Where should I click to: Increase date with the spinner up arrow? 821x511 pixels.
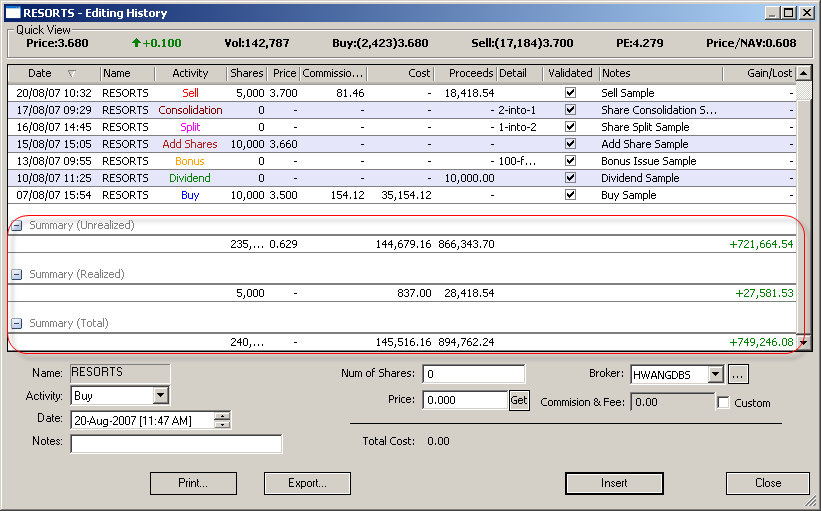[x=223, y=416]
